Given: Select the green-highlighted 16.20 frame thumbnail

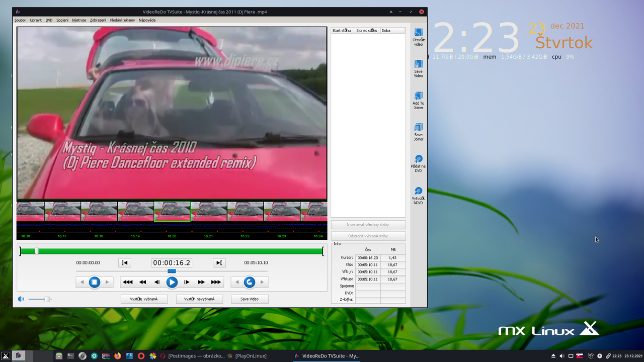Looking at the screenshot, I should [x=172, y=212].
